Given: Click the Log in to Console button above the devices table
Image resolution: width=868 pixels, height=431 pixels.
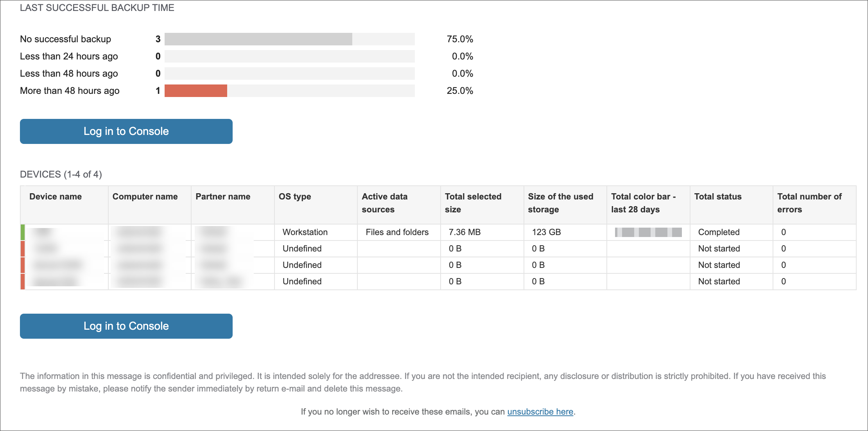Looking at the screenshot, I should click(x=126, y=131).
